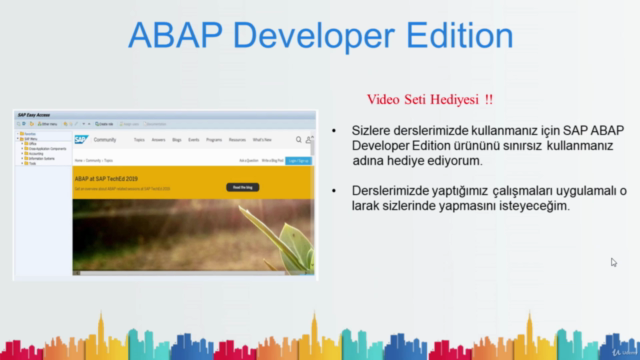The image size is (640, 360).
Task: Open the What's New menu item
Action: (262, 140)
